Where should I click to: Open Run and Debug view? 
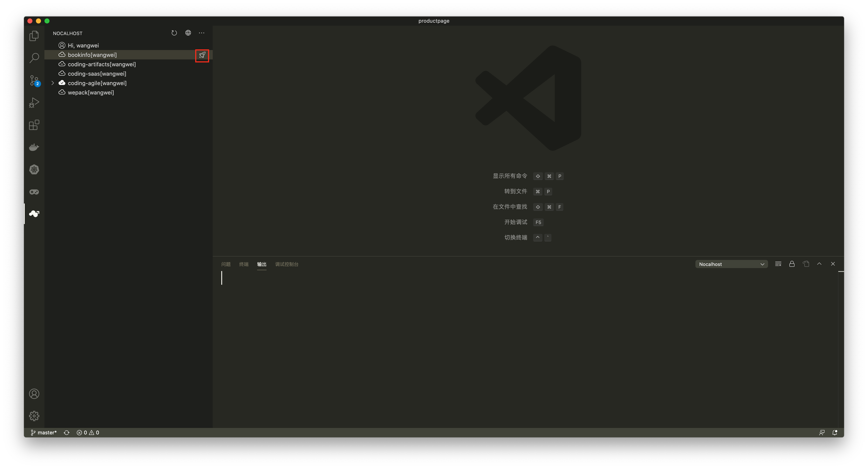[34, 102]
